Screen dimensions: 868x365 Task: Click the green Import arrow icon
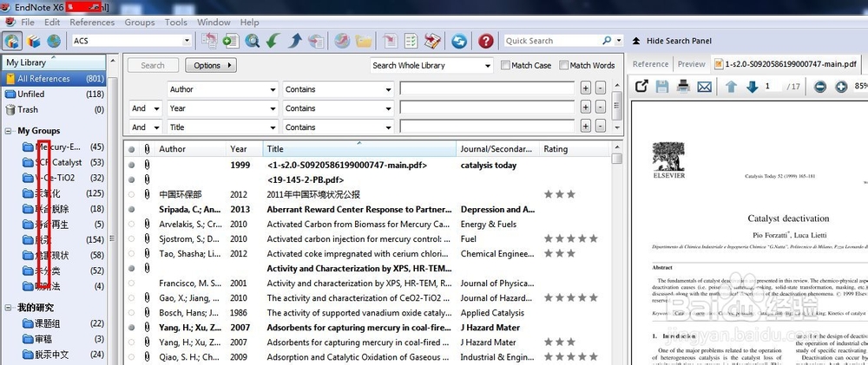(x=273, y=41)
